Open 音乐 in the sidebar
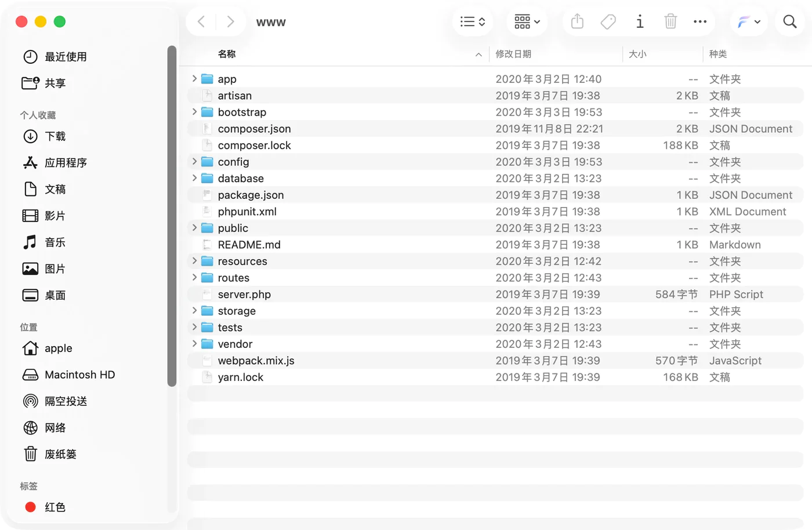 click(x=44, y=242)
